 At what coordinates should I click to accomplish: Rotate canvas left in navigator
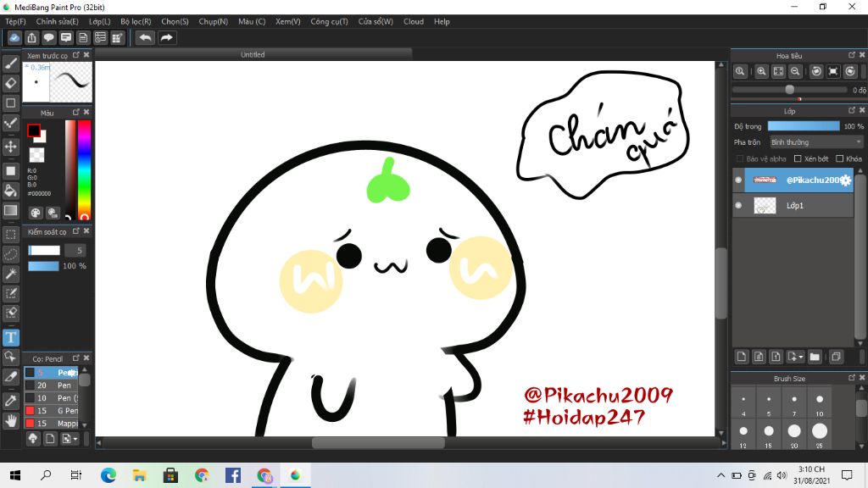(x=816, y=71)
